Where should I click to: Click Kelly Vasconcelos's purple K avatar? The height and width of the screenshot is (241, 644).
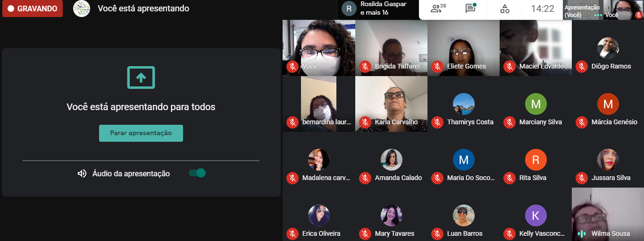(536, 215)
